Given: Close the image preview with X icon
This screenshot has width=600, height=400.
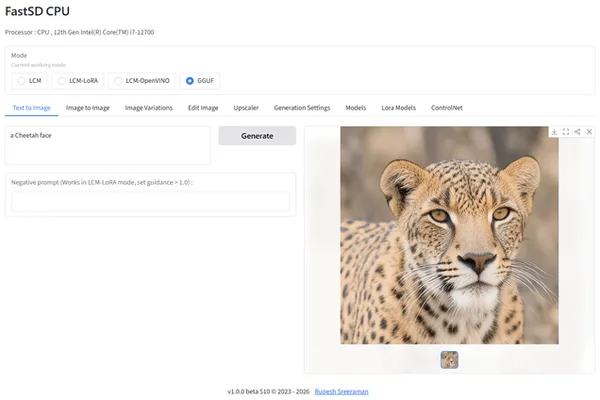Looking at the screenshot, I should pyautogui.click(x=589, y=132).
